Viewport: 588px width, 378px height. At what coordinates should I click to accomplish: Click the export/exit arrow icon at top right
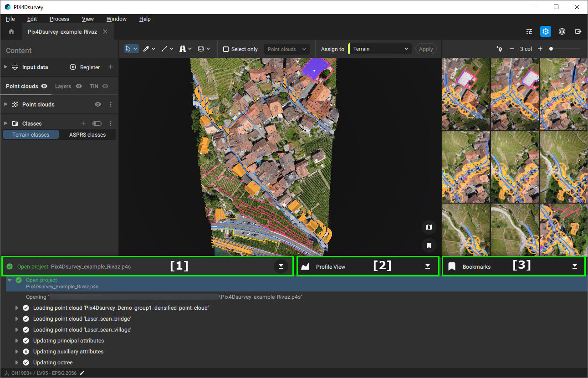click(578, 31)
